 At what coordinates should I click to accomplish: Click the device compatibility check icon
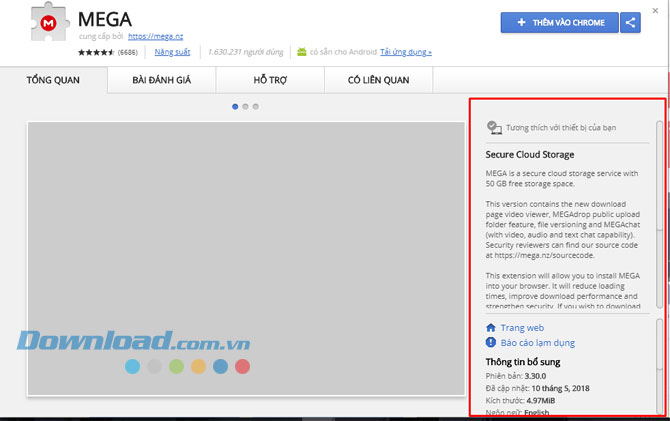494,127
